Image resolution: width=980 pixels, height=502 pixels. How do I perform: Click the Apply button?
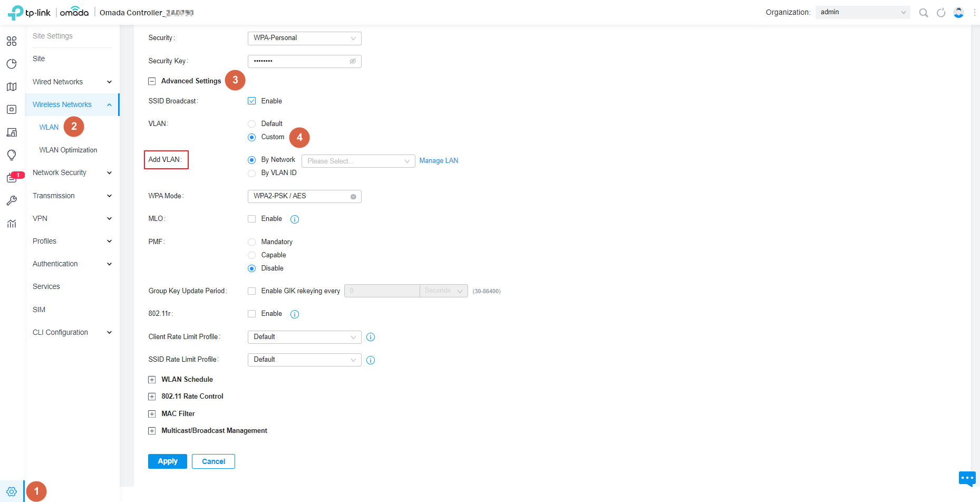pos(168,461)
